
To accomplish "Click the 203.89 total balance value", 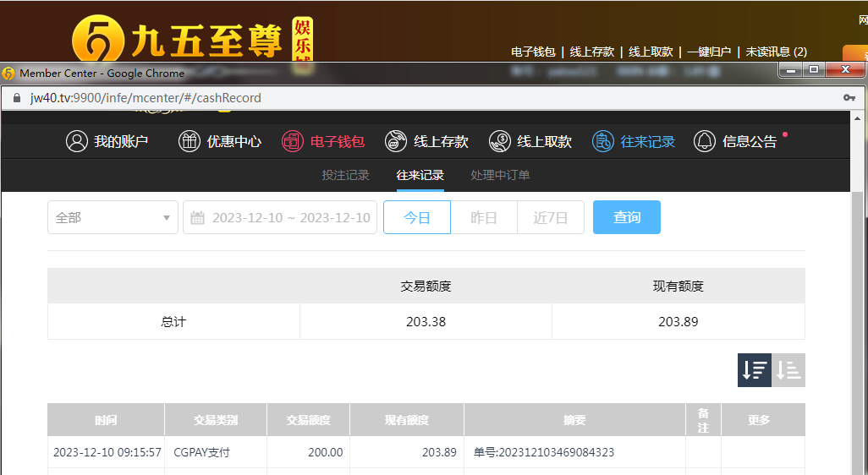I will tap(678, 321).
